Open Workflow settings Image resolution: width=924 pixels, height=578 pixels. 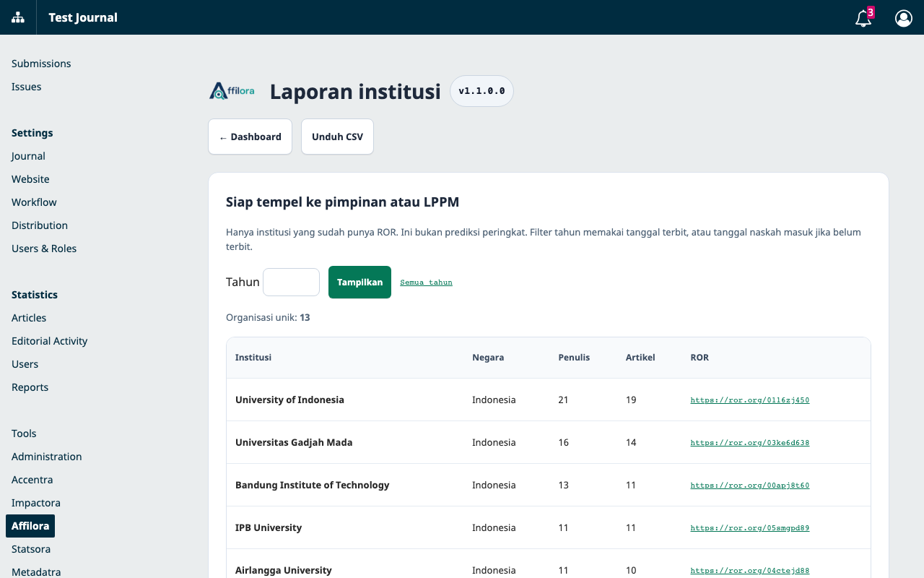[34, 202]
